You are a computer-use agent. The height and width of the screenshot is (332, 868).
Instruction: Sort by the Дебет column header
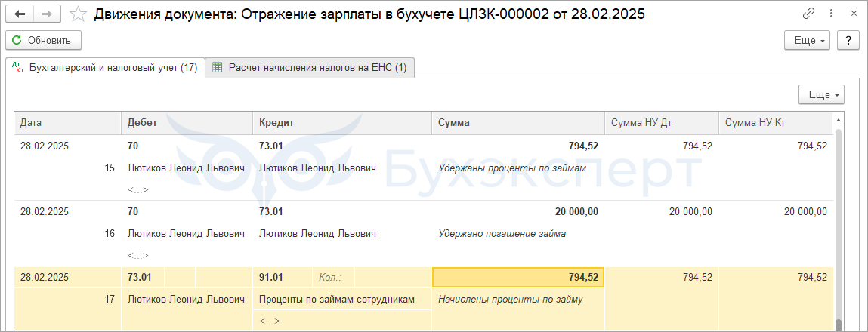(x=187, y=124)
